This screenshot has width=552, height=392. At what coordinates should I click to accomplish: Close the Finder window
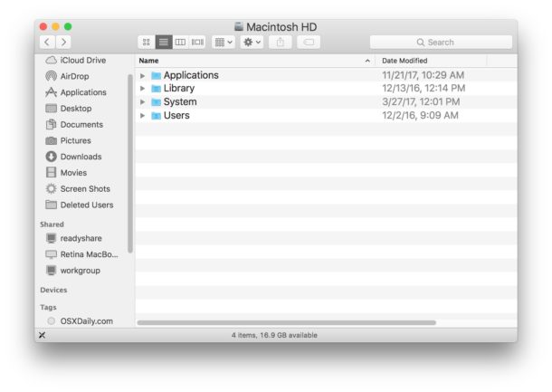click(43, 26)
